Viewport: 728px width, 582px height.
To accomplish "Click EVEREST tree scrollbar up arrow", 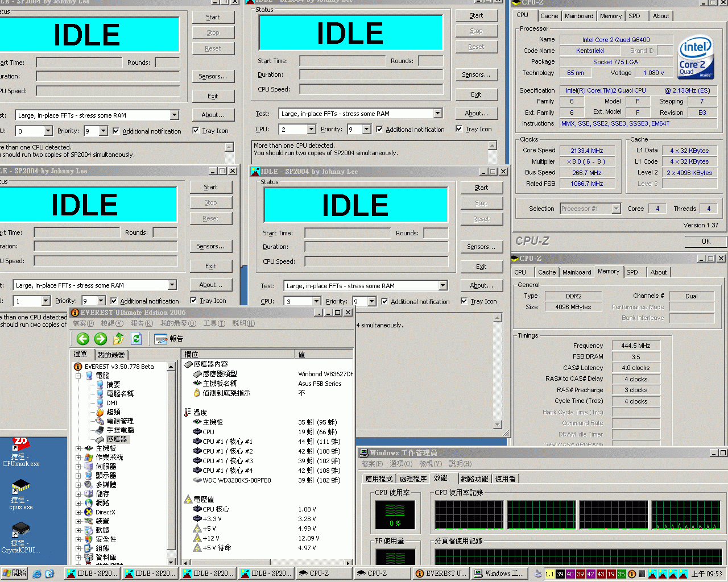I will point(171,367).
